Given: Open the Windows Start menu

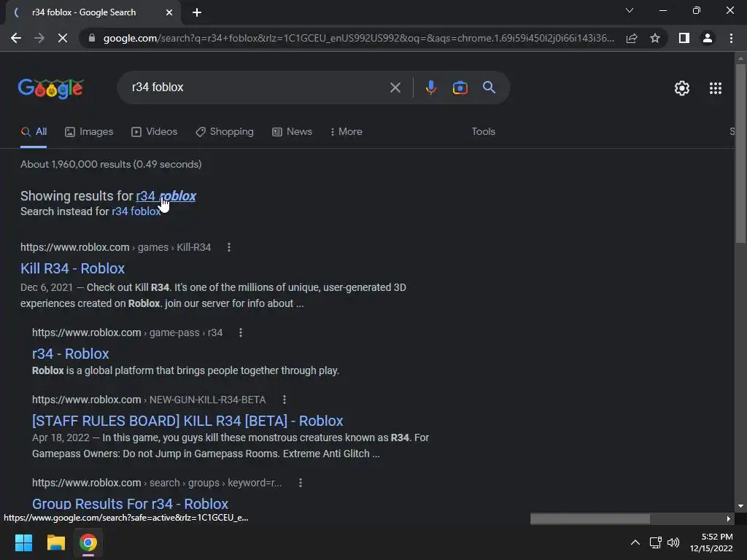Looking at the screenshot, I should 23,542.
